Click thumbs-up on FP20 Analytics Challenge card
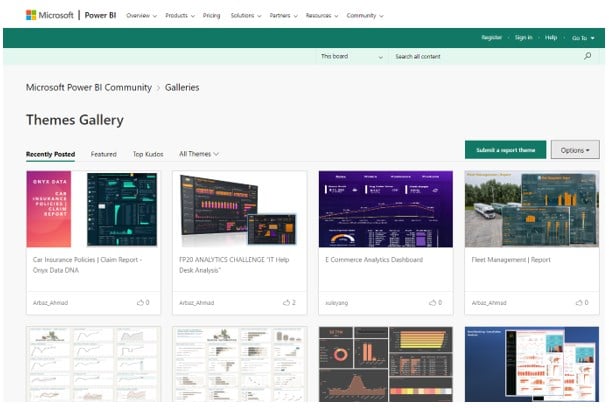 [x=287, y=302]
